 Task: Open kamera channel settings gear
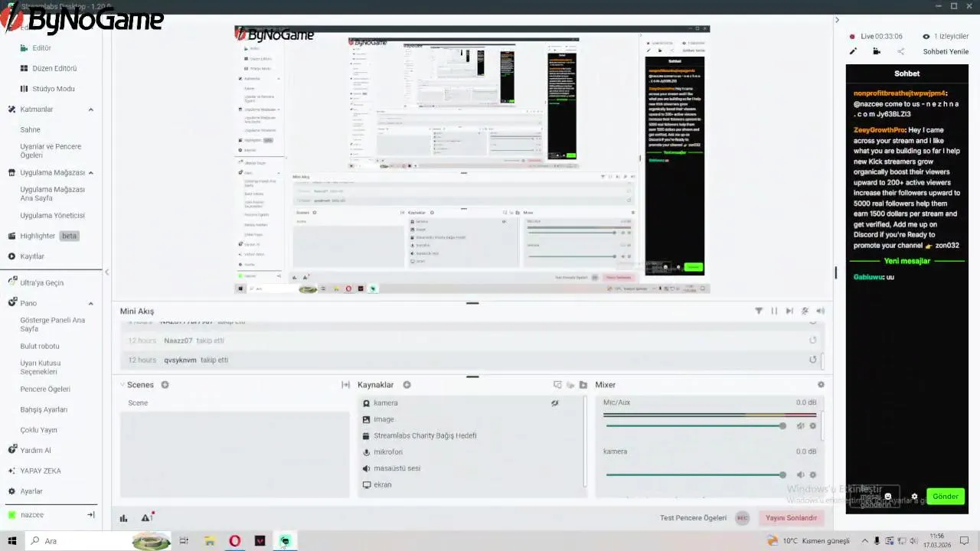pos(812,474)
